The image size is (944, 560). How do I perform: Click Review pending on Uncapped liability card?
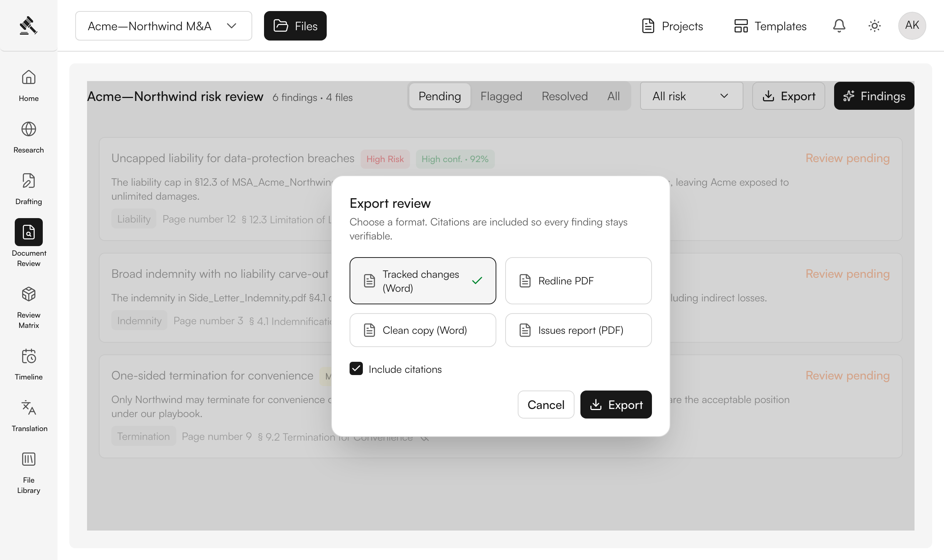(847, 158)
